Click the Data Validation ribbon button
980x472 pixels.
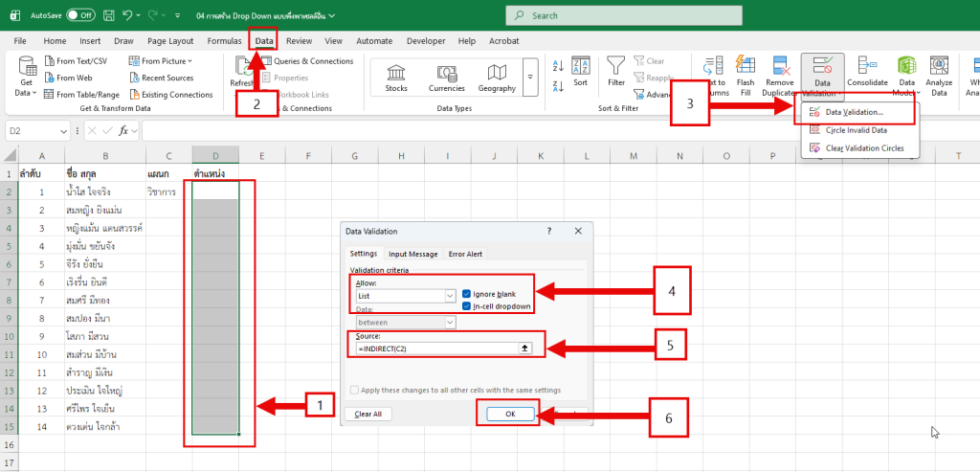(822, 77)
